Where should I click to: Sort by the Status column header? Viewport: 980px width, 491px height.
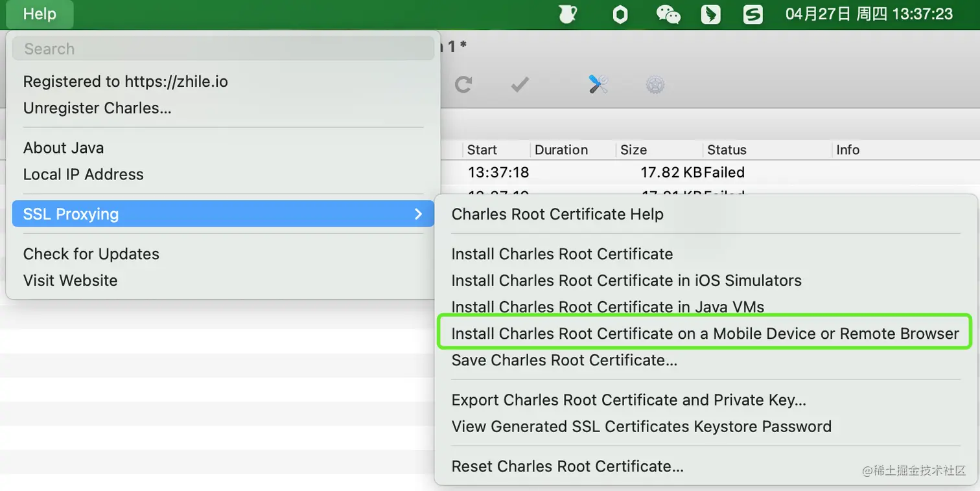[x=767, y=150]
